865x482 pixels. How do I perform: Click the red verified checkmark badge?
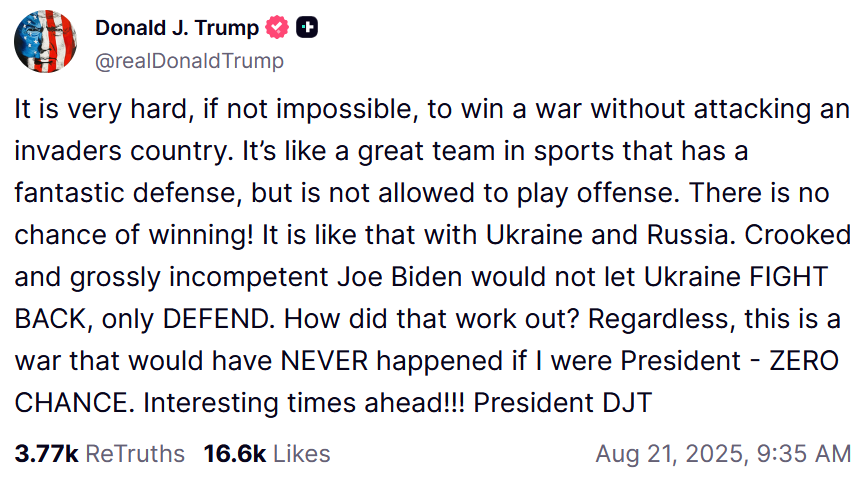pos(277,27)
